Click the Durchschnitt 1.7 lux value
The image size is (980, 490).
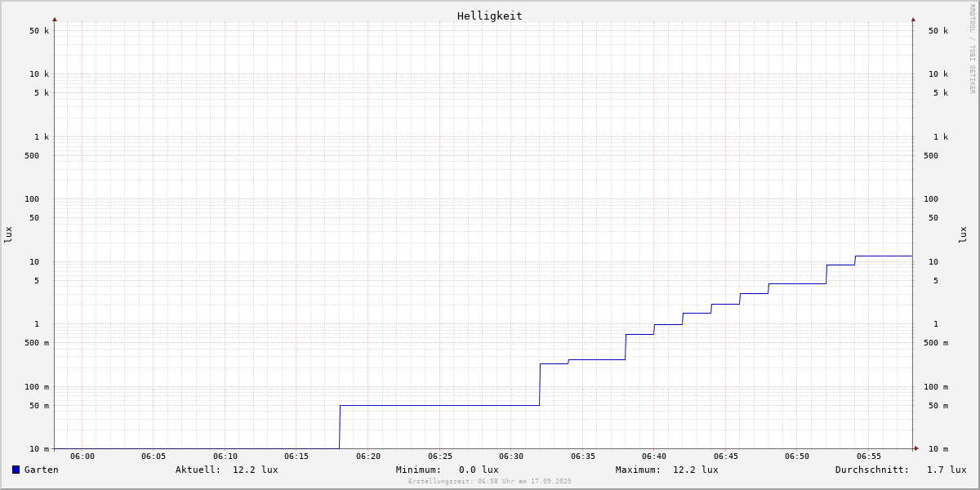click(x=946, y=470)
